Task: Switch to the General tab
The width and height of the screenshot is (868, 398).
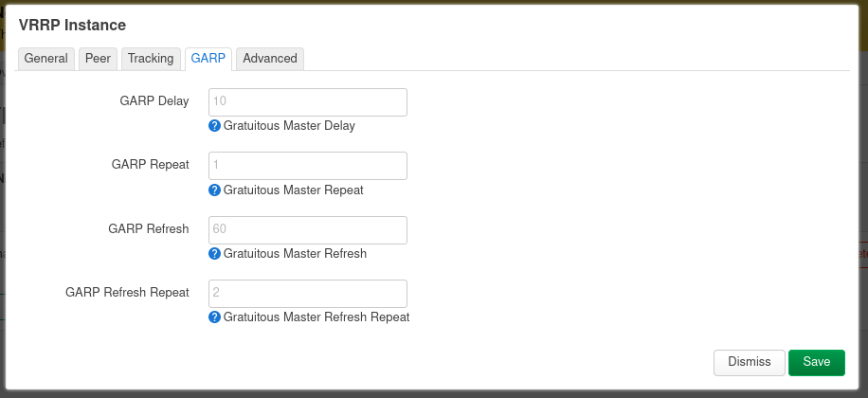Action: point(45,59)
